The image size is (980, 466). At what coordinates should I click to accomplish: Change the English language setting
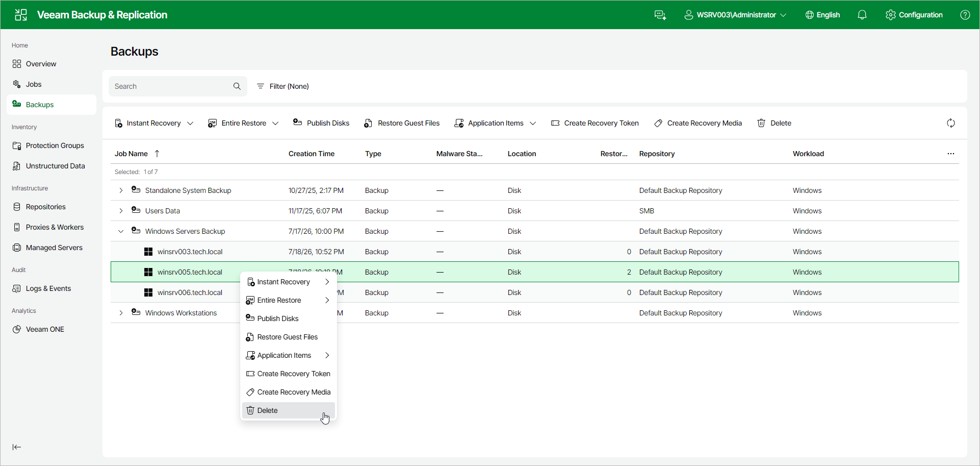pos(822,15)
